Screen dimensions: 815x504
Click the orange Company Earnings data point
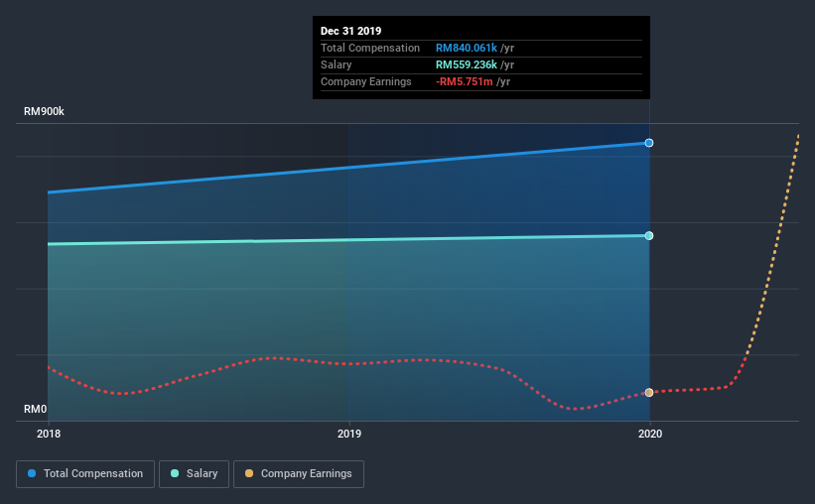click(x=649, y=392)
